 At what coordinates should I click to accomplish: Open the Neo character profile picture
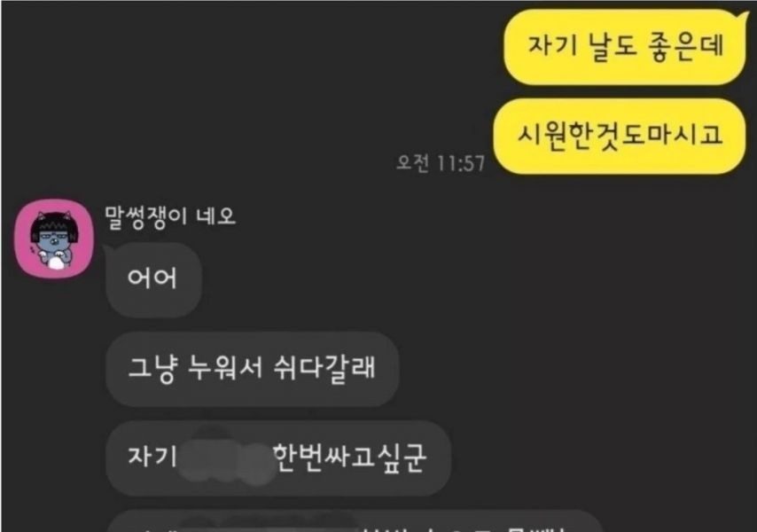(x=53, y=239)
